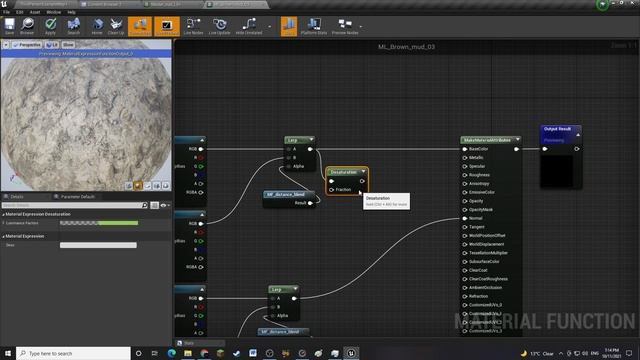
Task: Open the File menu
Action: coord(7,12)
